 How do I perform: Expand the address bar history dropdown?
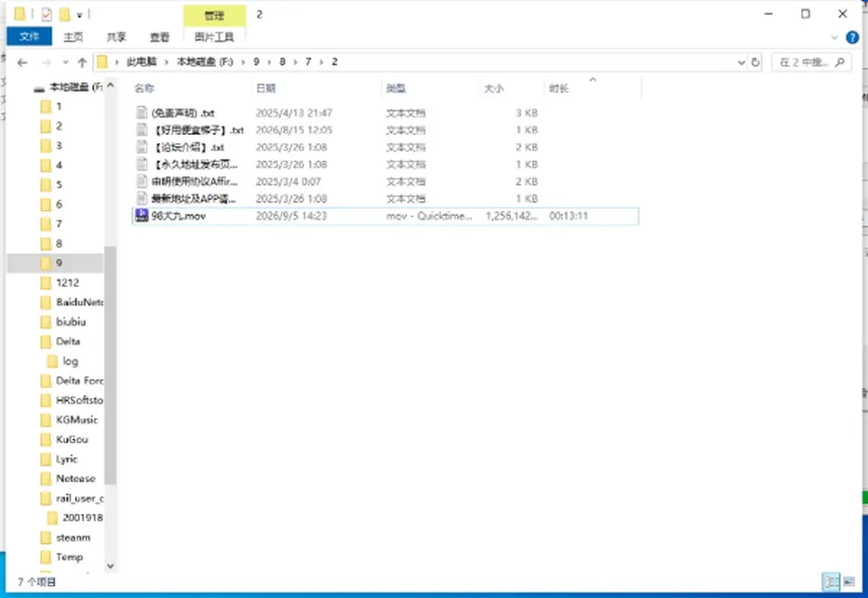pos(741,62)
